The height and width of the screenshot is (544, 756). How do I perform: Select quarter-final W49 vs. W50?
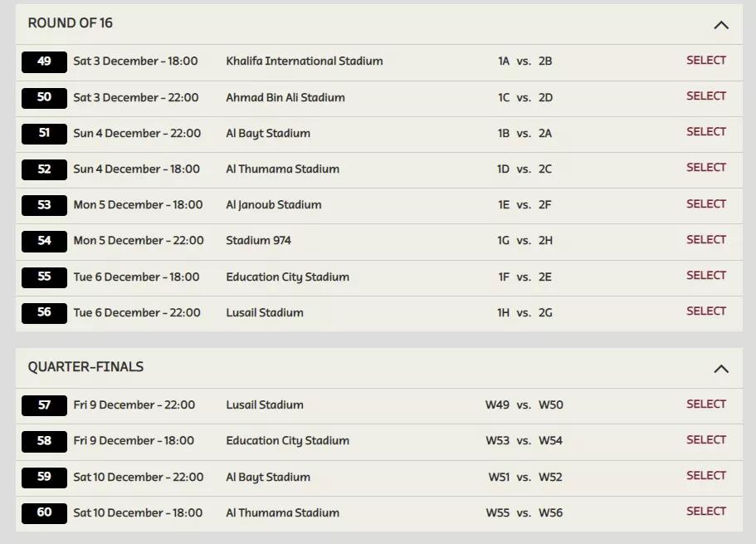(705, 404)
